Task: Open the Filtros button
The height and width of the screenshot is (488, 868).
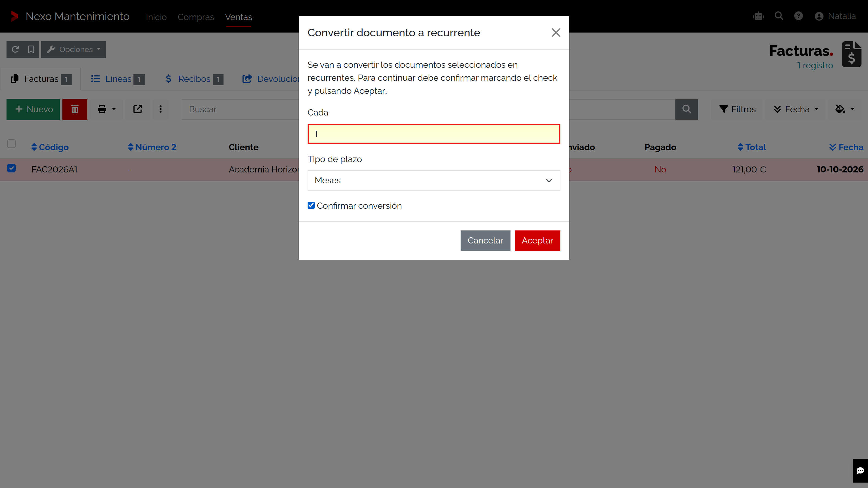Action: click(x=737, y=109)
